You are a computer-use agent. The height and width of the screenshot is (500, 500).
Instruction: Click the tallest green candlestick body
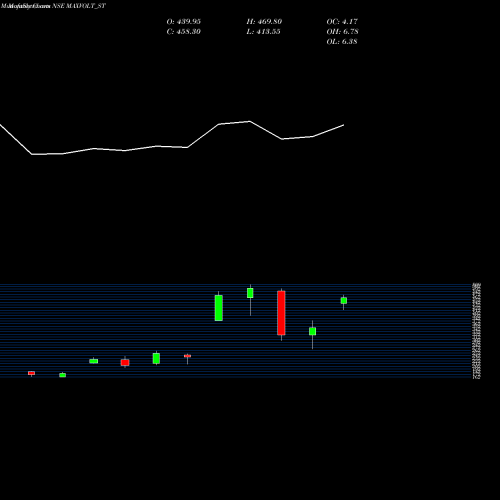219,308
